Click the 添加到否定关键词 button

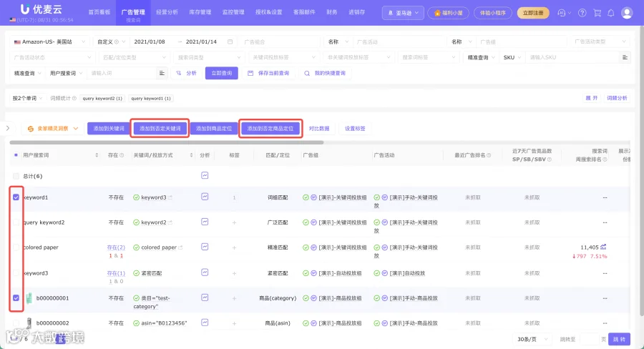[160, 129]
